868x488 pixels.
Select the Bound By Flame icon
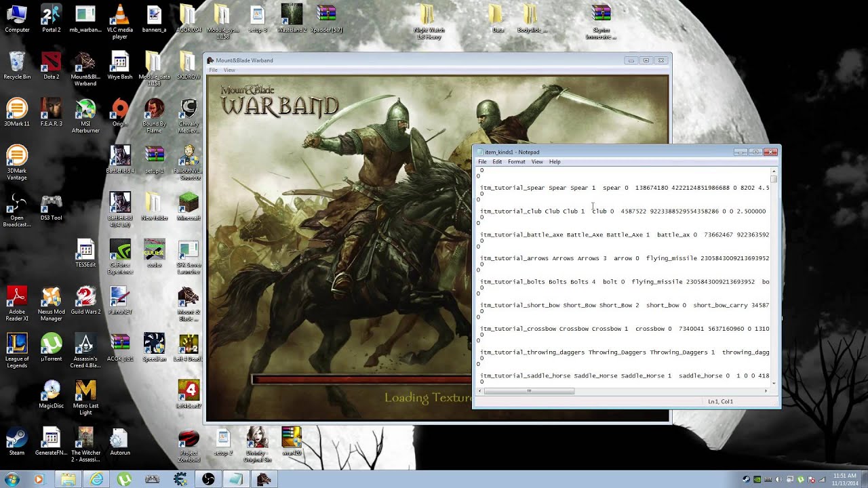(x=154, y=115)
